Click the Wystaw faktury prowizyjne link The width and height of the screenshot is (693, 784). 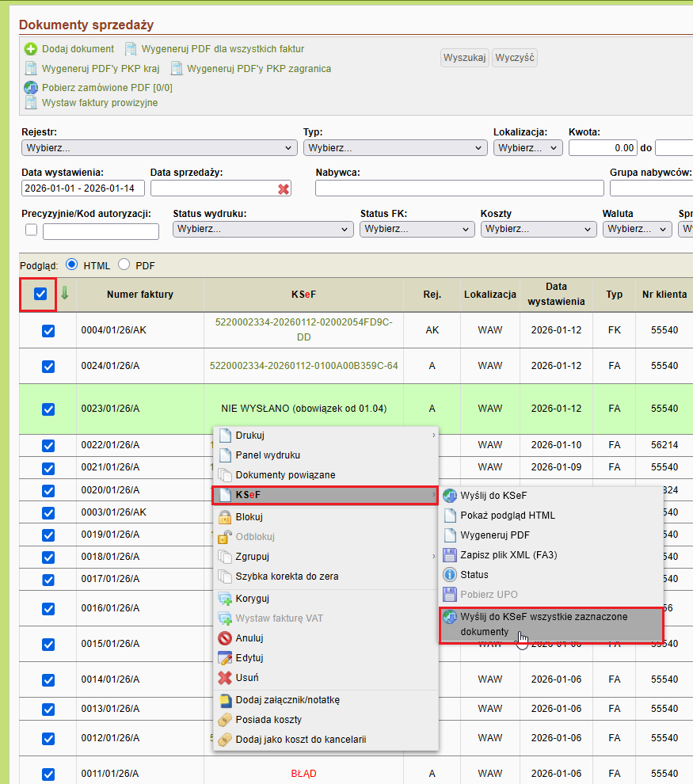tap(100, 103)
